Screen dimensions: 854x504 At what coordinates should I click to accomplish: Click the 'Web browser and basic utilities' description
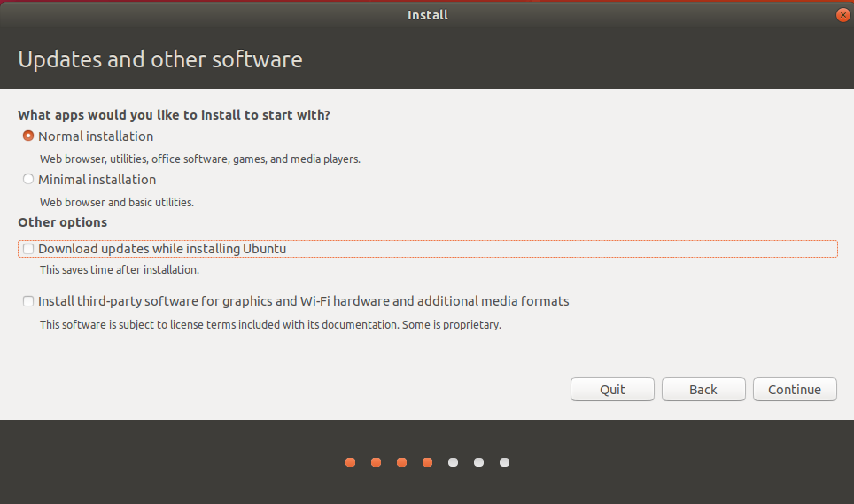click(117, 202)
